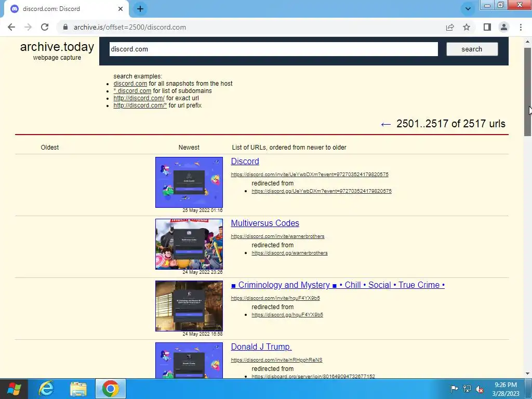The height and width of the screenshot is (399, 532).
Task: Open Action Center flag tray icon
Action: 454,389
